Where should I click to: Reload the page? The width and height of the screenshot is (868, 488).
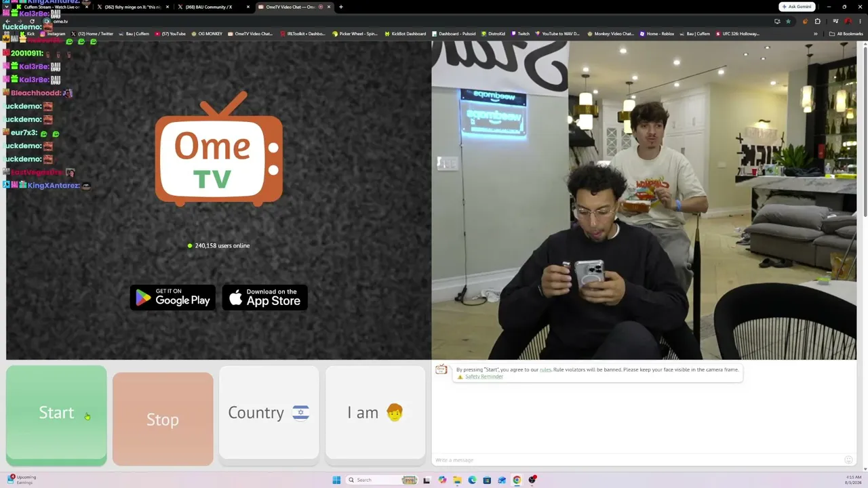pyautogui.click(x=32, y=21)
